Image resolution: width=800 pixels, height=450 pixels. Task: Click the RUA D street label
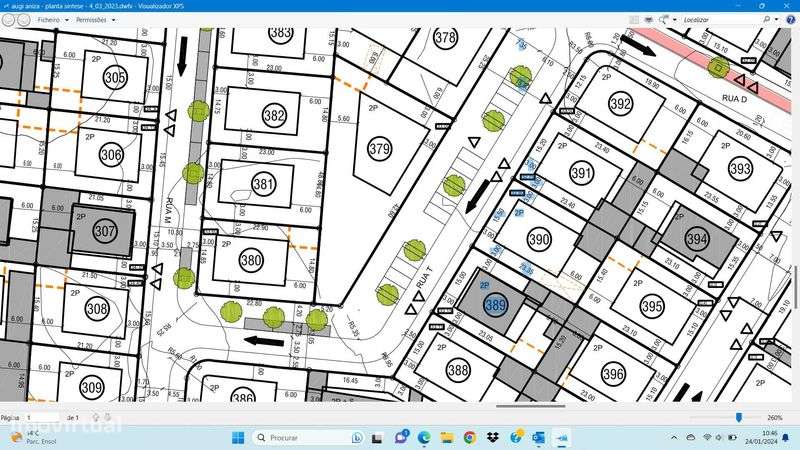click(x=734, y=98)
